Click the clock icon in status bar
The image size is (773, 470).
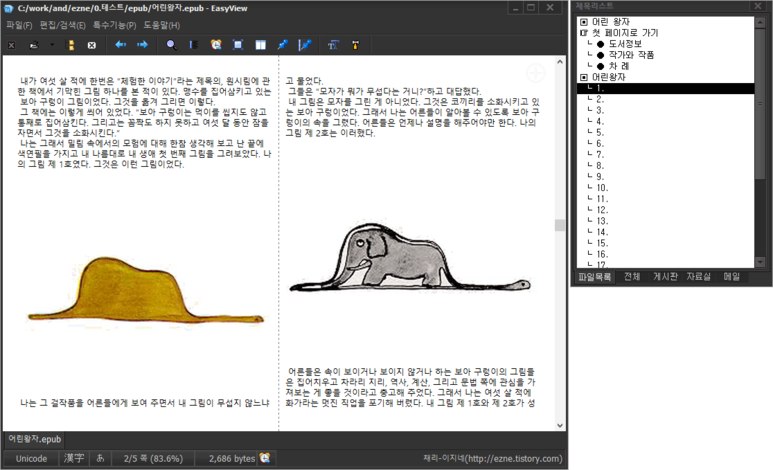265,458
